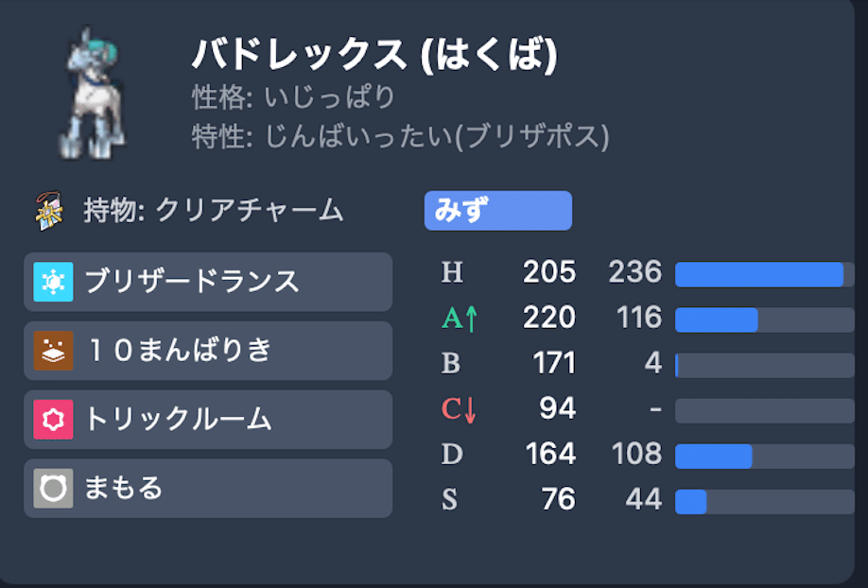The width and height of the screenshot is (868, 588).
Task: Select the ブリザードランス move
Action: coord(208,282)
